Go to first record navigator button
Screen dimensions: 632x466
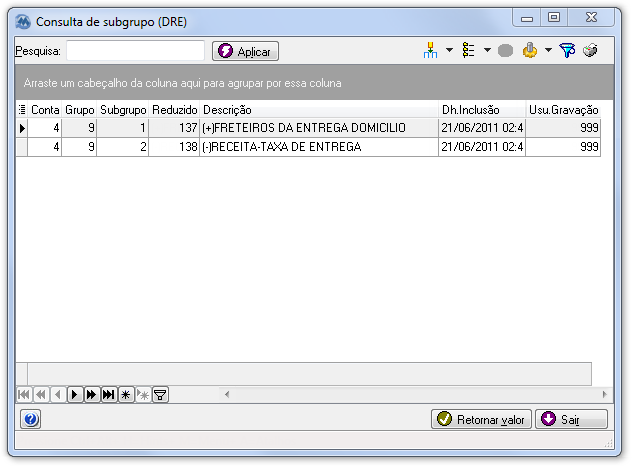(x=24, y=394)
